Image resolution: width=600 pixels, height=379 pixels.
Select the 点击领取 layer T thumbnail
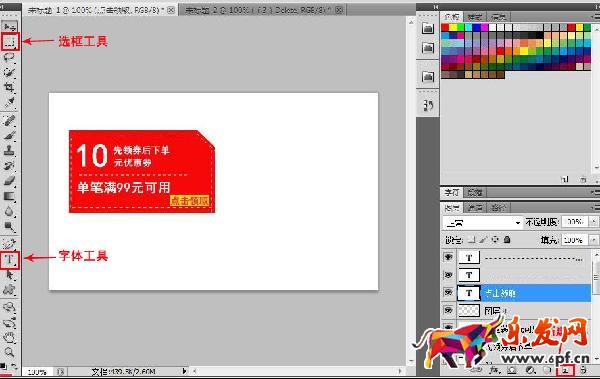(x=469, y=293)
